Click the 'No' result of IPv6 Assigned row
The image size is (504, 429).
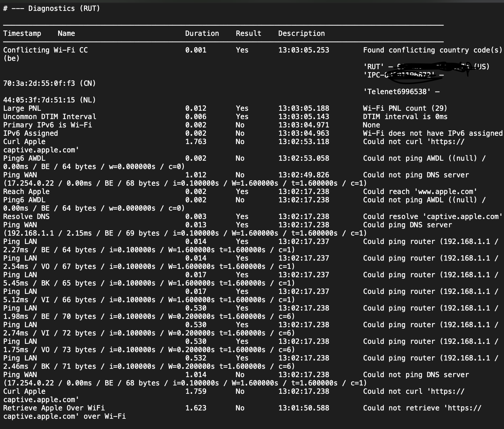pos(240,133)
